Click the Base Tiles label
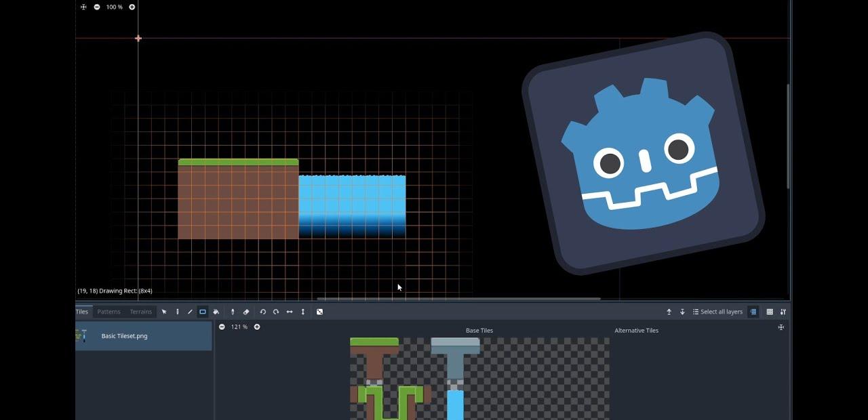Screen dimensions: 868x420 point(479,331)
